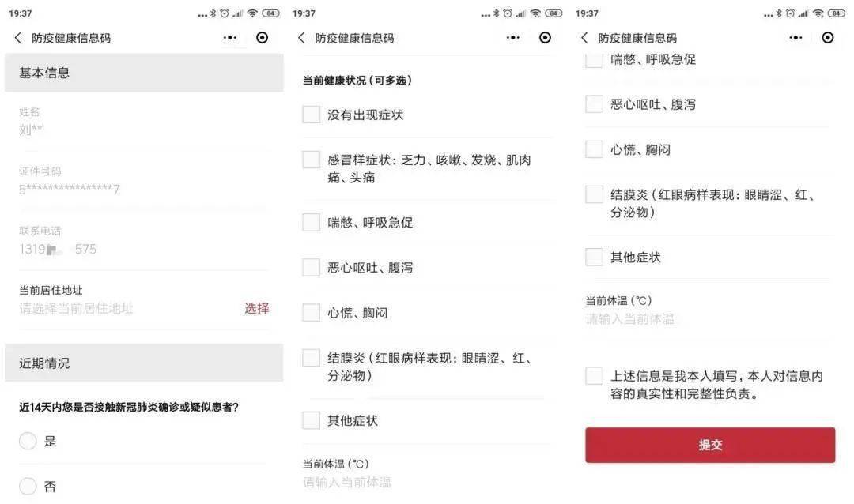Screen dimensions: 854x504
Task: Tap the back arrow in the middle phone screen
Action: click(301, 38)
